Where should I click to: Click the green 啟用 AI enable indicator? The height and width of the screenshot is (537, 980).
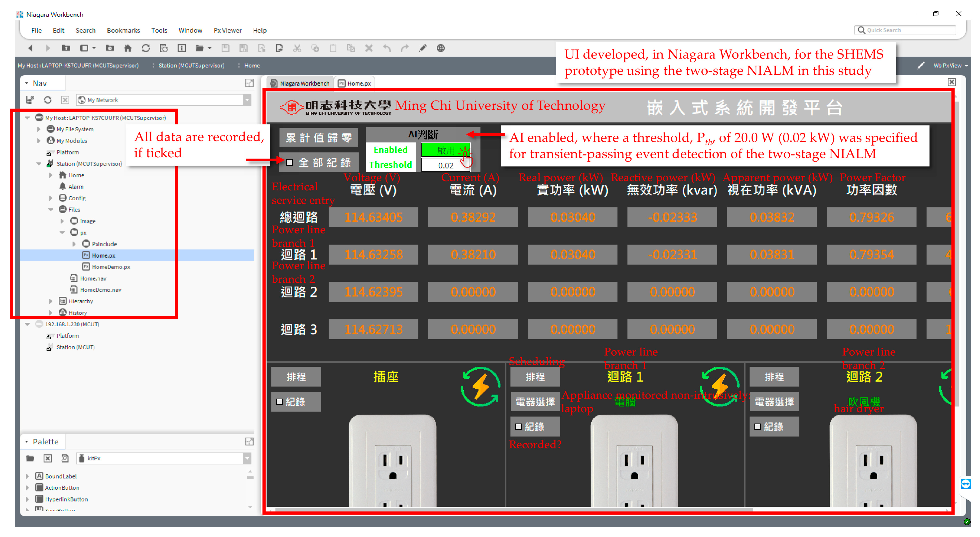pyautogui.click(x=445, y=150)
